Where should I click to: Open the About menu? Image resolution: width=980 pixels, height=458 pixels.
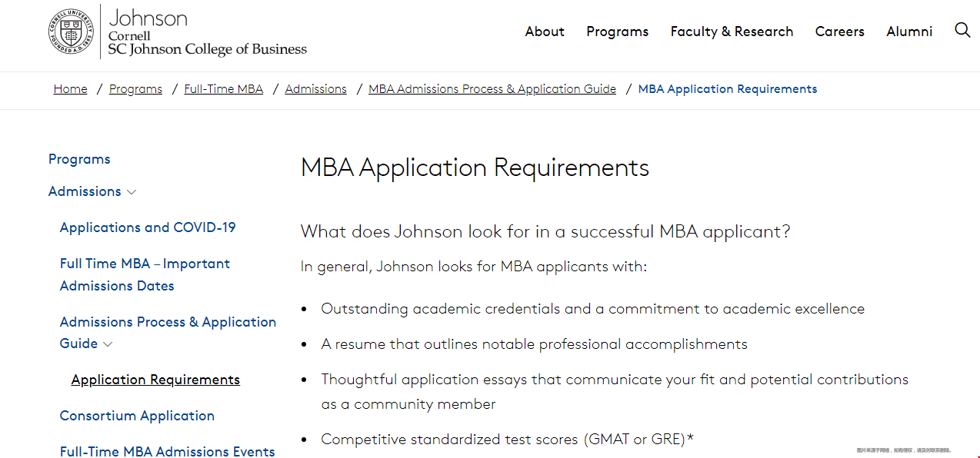545,32
